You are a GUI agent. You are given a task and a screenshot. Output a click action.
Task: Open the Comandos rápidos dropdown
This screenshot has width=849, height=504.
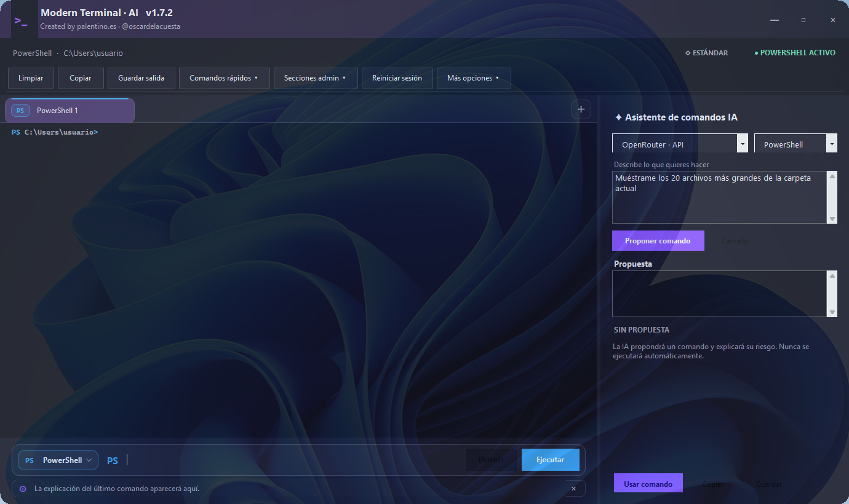[224, 78]
